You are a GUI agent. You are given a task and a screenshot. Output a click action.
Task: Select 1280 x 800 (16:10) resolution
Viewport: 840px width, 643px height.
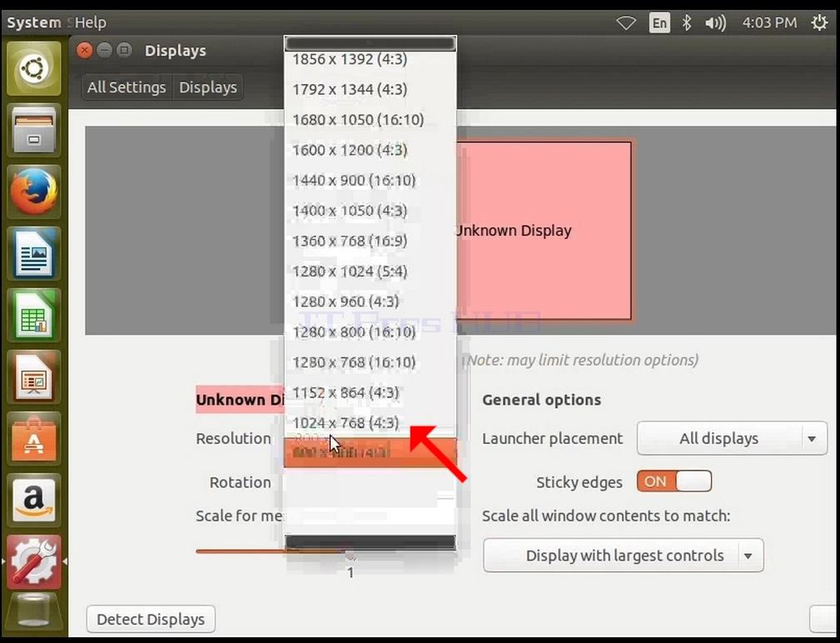click(x=370, y=331)
